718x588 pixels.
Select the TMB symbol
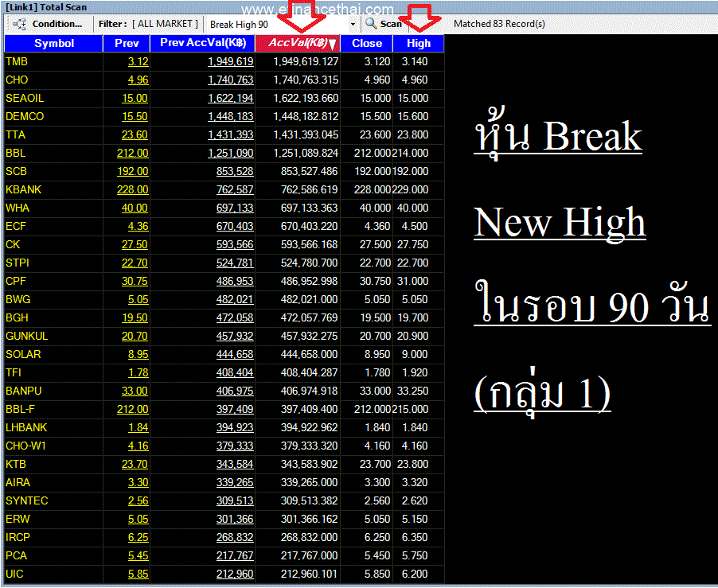17,61
